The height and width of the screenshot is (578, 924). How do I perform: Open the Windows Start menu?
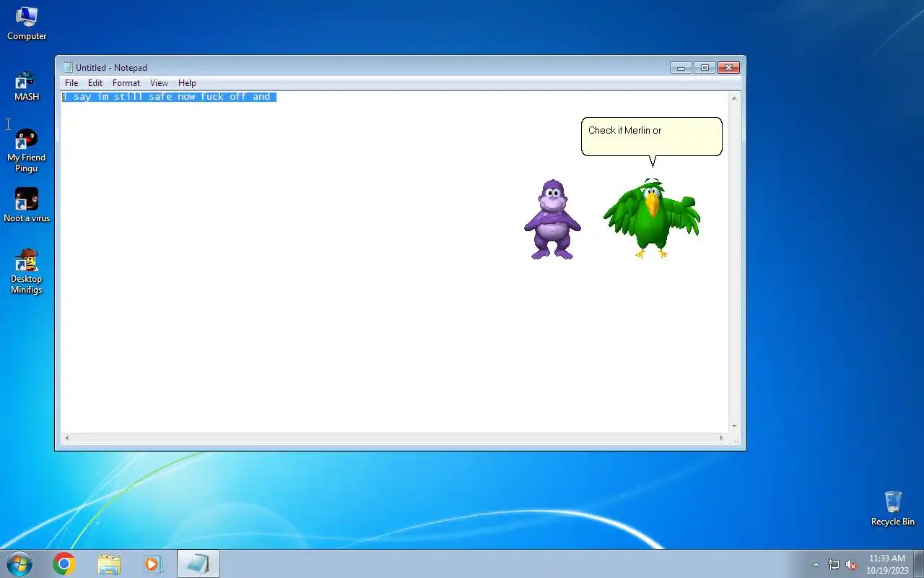tap(19, 564)
